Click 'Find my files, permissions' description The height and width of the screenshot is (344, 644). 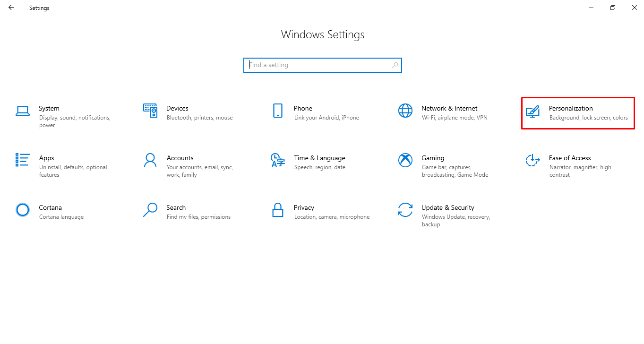199,217
